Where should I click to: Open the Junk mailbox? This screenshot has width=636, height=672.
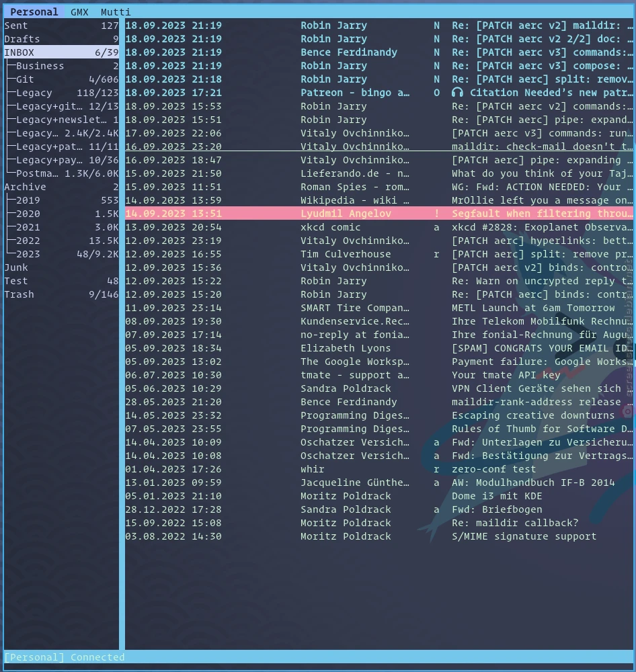pyautogui.click(x=16, y=267)
